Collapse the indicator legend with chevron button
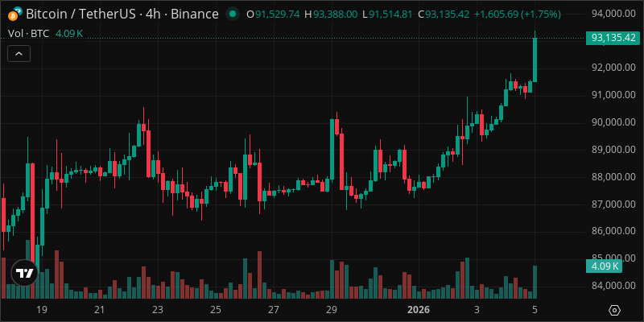The image size is (644, 322). click(19, 53)
